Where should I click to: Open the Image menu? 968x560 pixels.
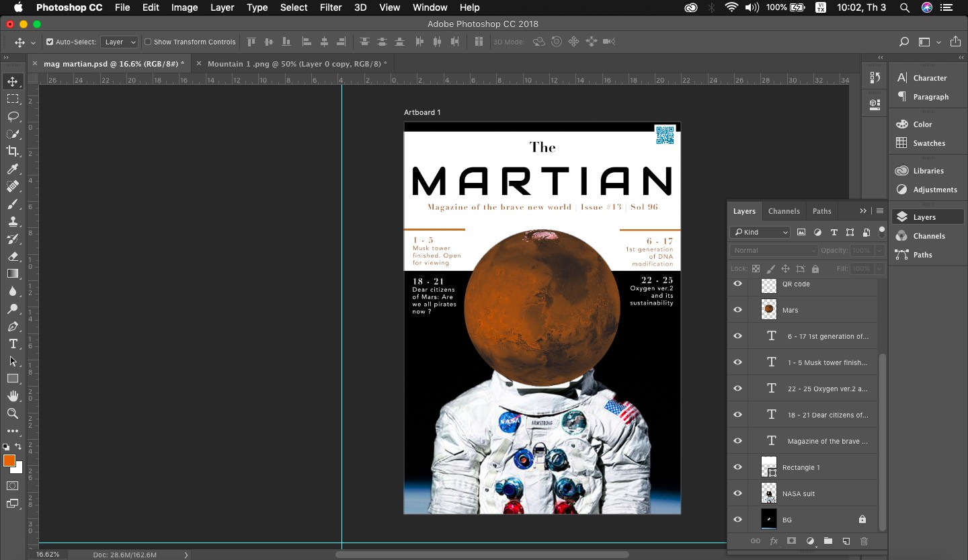184,7
